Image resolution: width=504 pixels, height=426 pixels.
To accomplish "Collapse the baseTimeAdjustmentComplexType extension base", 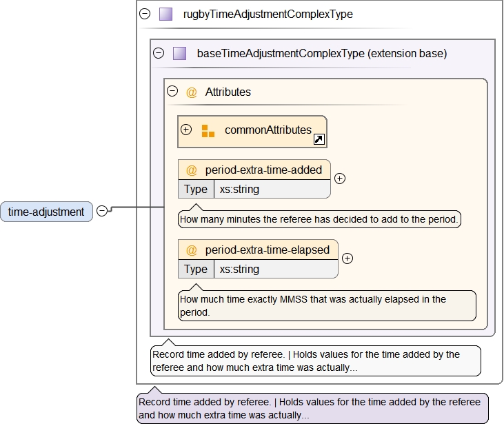I will pos(159,53).
